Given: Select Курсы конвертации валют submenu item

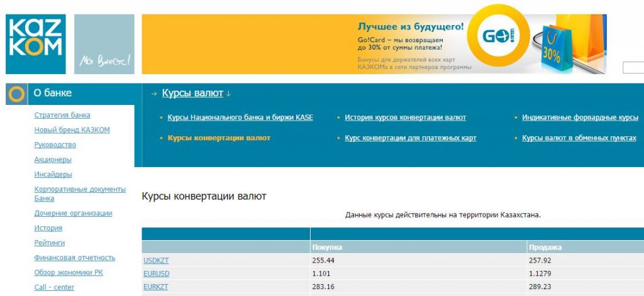Looking at the screenshot, I should pyautogui.click(x=219, y=138).
